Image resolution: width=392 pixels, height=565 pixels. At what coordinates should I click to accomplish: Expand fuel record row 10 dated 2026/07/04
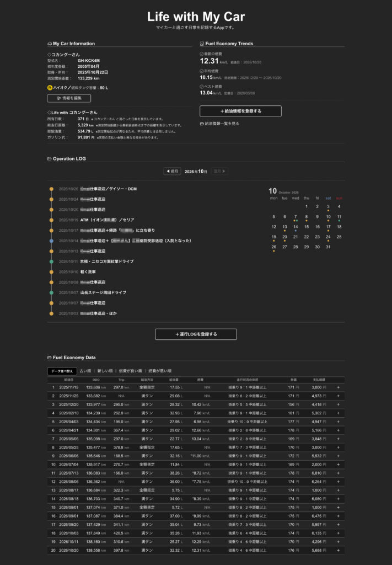[338, 465]
